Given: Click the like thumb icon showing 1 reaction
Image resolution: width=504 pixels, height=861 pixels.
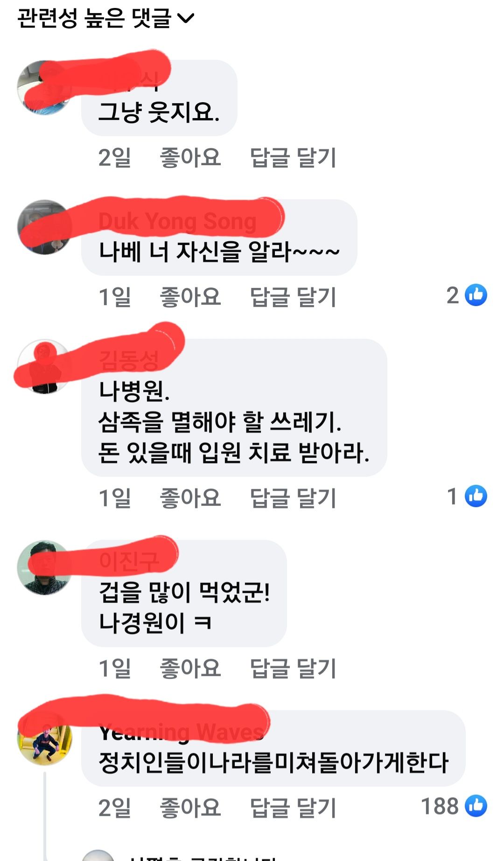Looking at the screenshot, I should click(476, 496).
